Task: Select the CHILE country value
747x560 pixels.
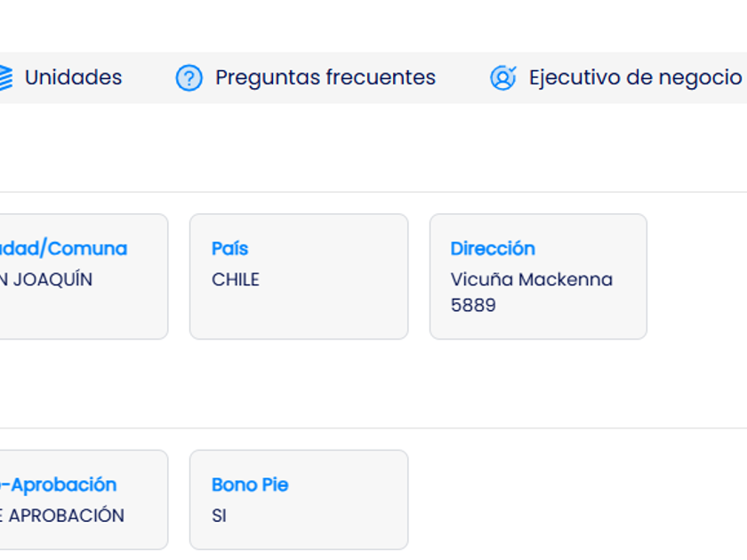Action: [x=236, y=279]
